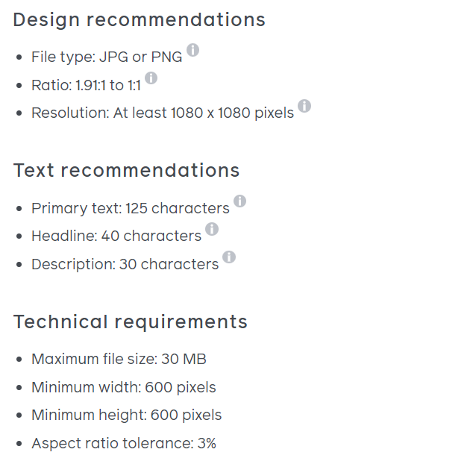Image resolution: width=476 pixels, height=461 pixels.
Task: Show info for Primary text 125 characters
Action: [239, 201]
